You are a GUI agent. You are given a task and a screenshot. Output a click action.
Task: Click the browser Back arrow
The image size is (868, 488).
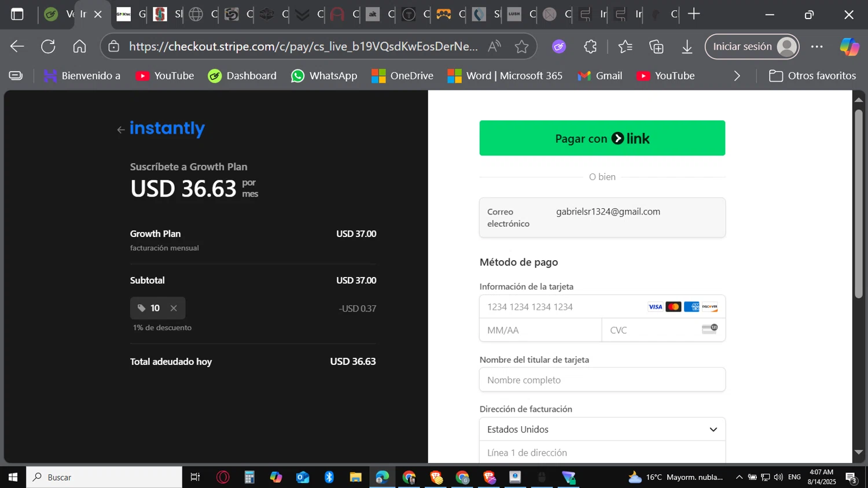coord(17,47)
